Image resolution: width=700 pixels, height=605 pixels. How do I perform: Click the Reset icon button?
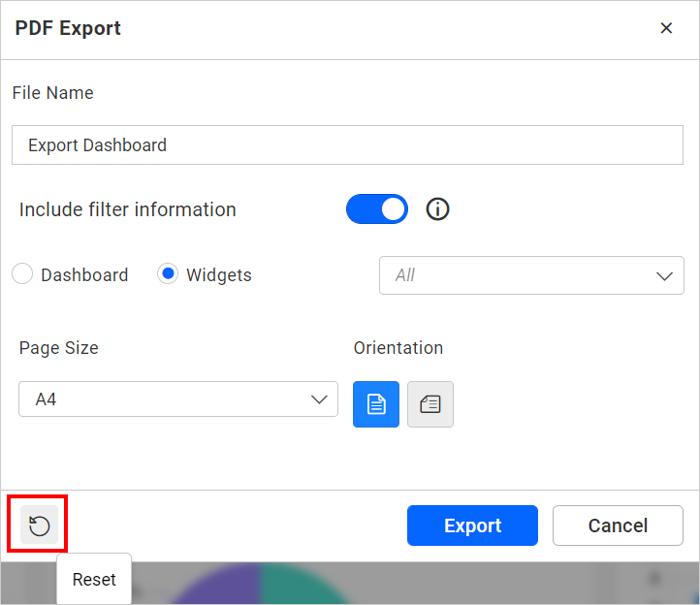[40, 525]
